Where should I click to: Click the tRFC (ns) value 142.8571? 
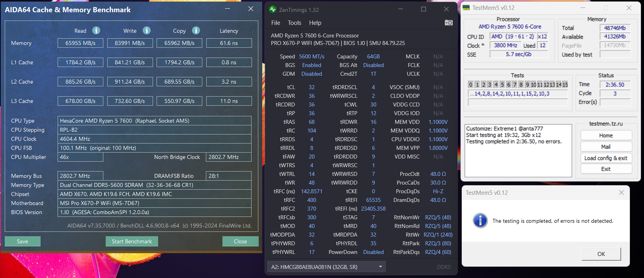point(312,191)
